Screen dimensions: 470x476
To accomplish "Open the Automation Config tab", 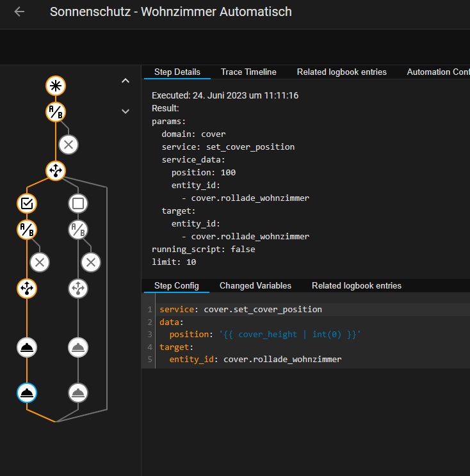I will [x=438, y=72].
